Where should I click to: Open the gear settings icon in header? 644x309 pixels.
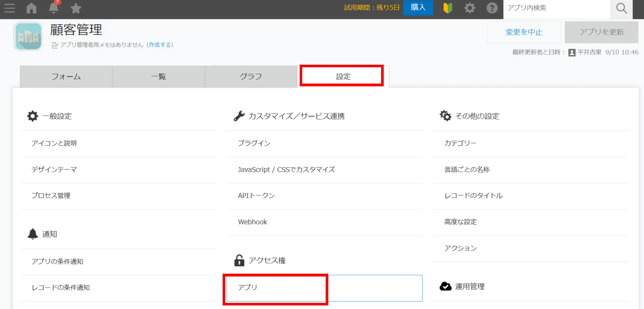click(469, 8)
